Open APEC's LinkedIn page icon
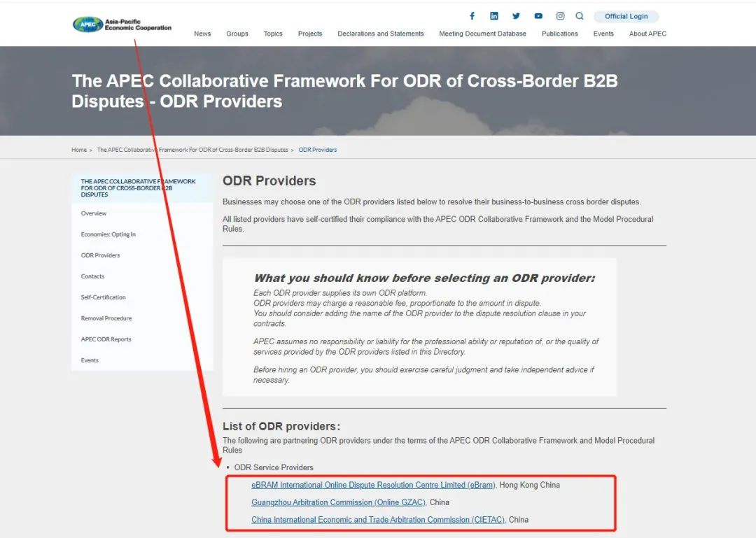Image resolution: width=756 pixels, height=538 pixels. pyautogui.click(x=494, y=16)
